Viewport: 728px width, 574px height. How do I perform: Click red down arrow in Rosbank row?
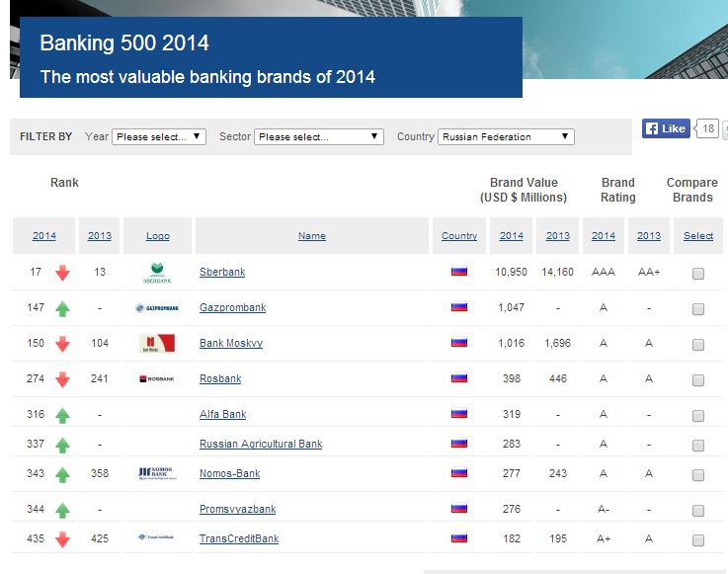pos(62,379)
